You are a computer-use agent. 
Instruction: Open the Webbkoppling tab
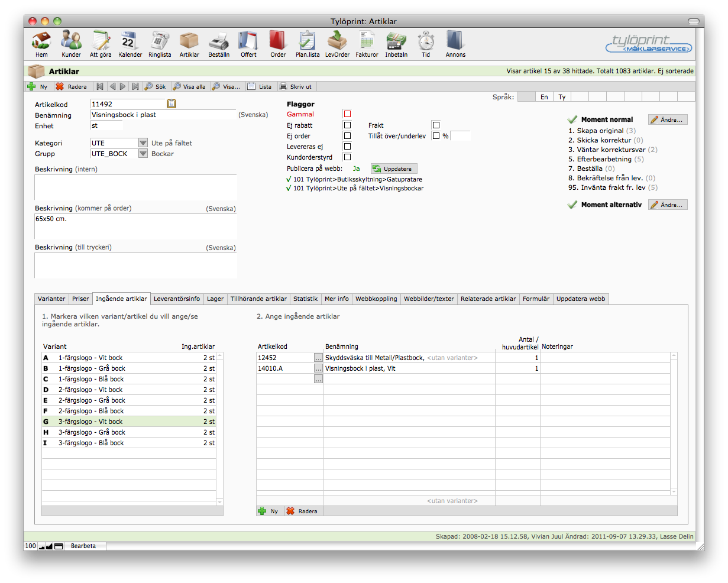376,299
